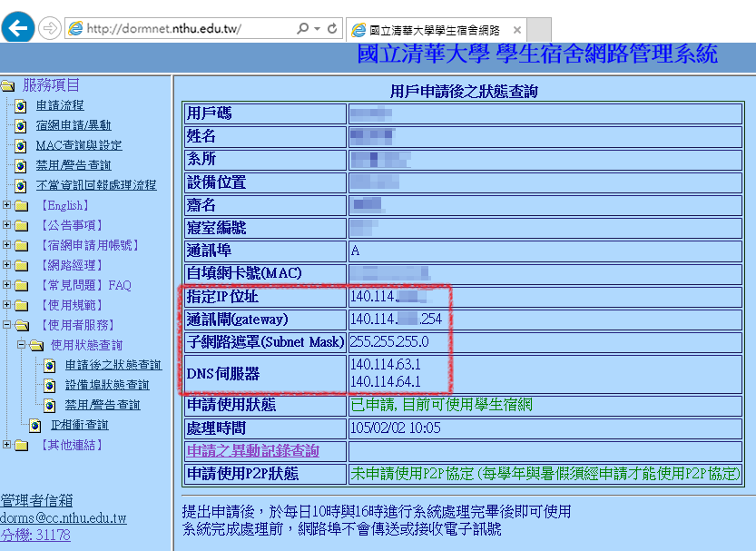The height and width of the screenshot is (551, 756).
Task: Expand the 【English】 folder plus sign
Action: [7, 205]
